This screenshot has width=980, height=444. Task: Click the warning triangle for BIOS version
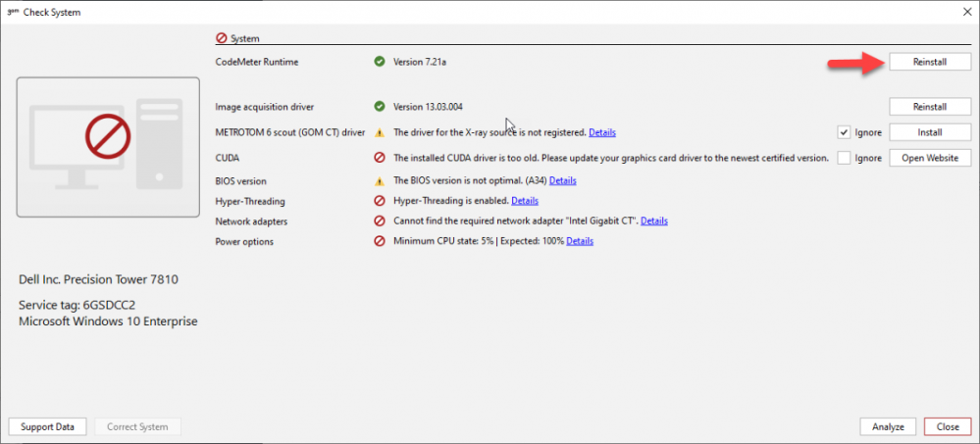[x=379, y=181]
